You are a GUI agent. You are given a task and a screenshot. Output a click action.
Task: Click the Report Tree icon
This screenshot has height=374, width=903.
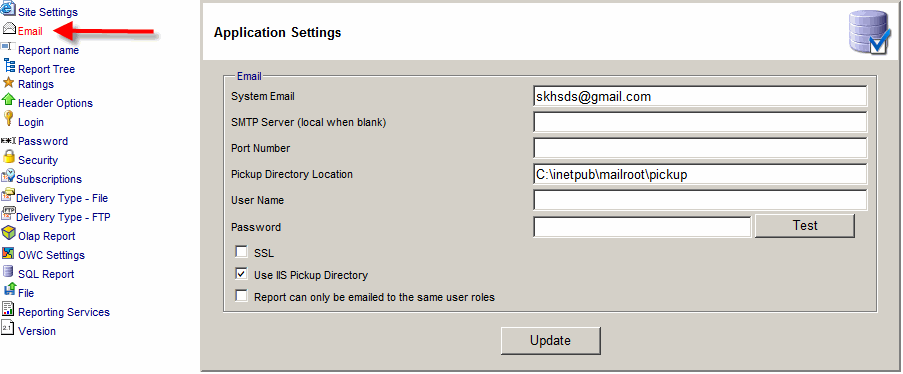point(9,65)
